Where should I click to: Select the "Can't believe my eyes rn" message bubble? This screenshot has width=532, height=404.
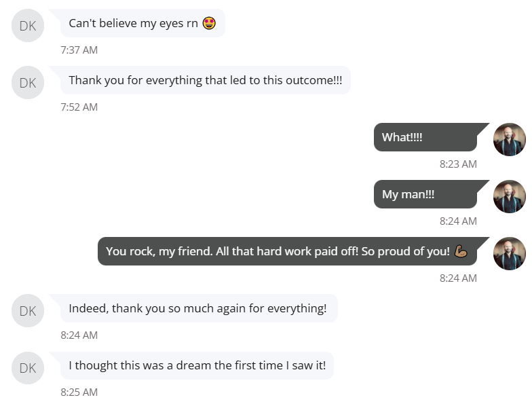[134, 24]
